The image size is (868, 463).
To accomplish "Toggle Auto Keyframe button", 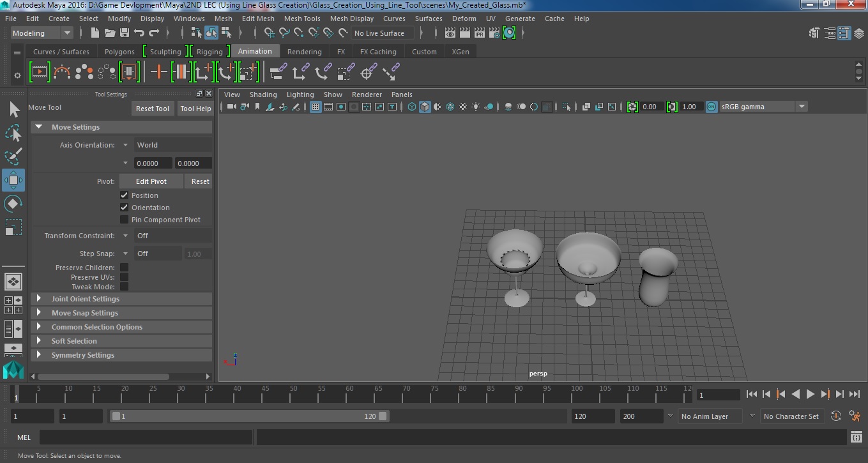I will [x=836, y=416].
